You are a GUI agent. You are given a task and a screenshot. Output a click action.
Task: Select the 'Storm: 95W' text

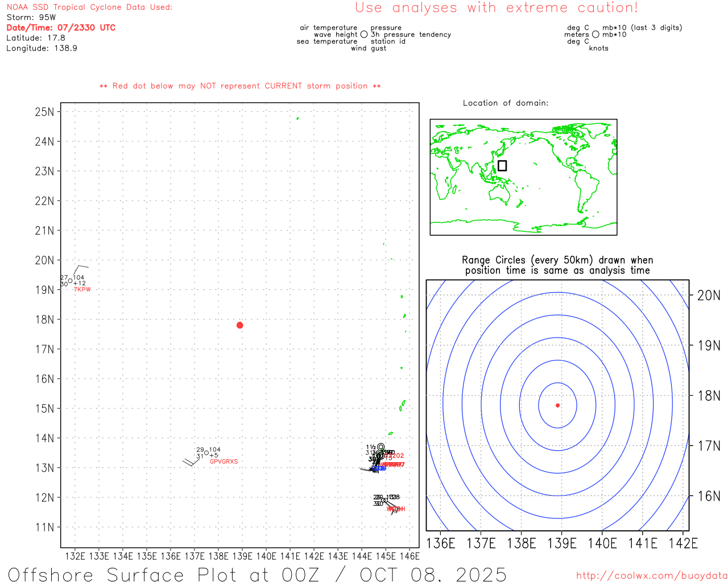(x=31, y=18)
